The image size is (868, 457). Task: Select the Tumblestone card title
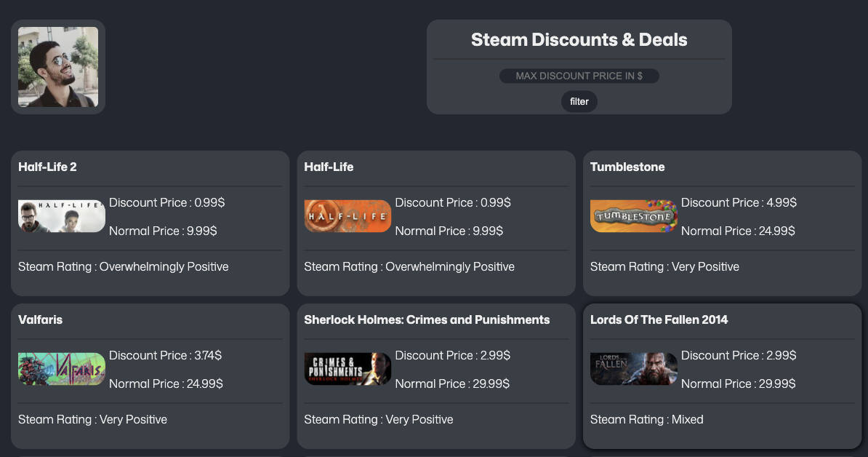click(x=627, y=167)
